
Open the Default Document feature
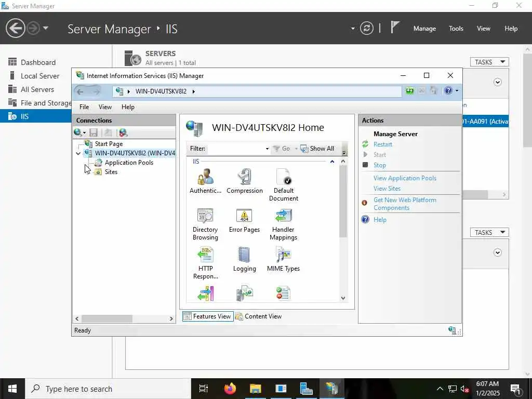coord(283,185)
